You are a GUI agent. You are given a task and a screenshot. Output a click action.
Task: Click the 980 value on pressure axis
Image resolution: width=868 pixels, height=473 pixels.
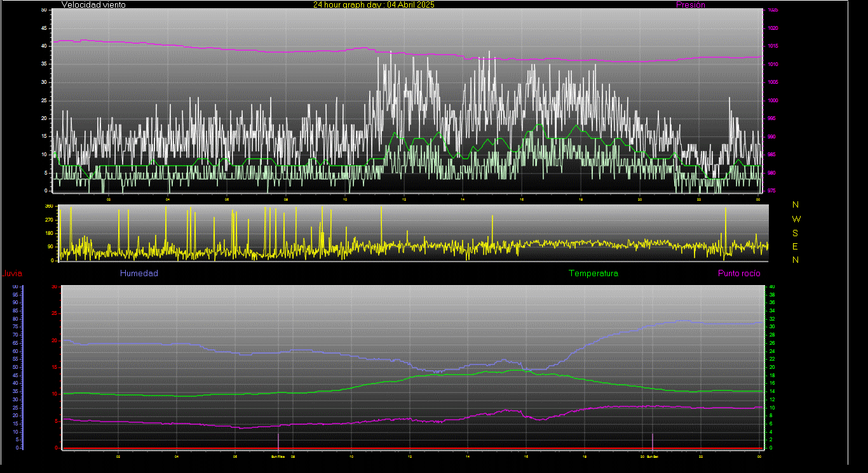pyautogui.click(x=771, y=173)
